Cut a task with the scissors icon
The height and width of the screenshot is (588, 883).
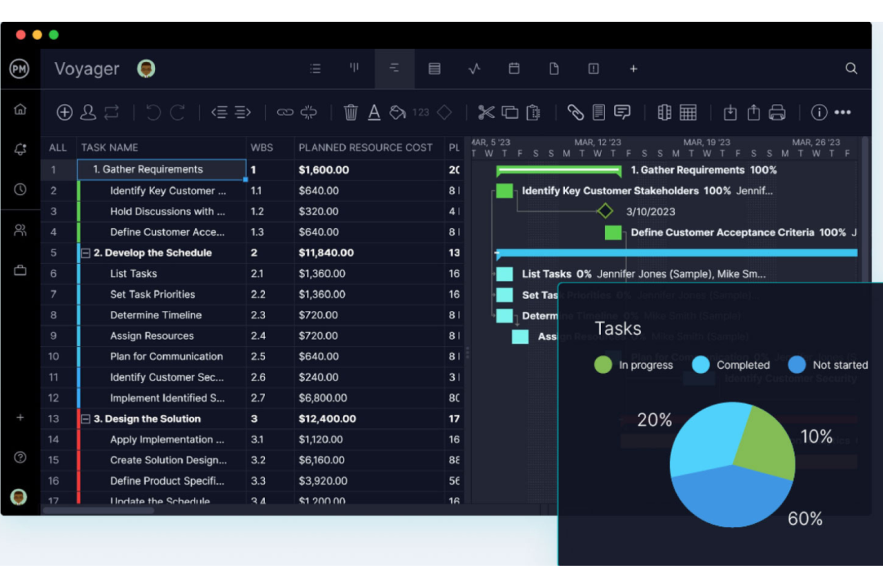(486, 112)
